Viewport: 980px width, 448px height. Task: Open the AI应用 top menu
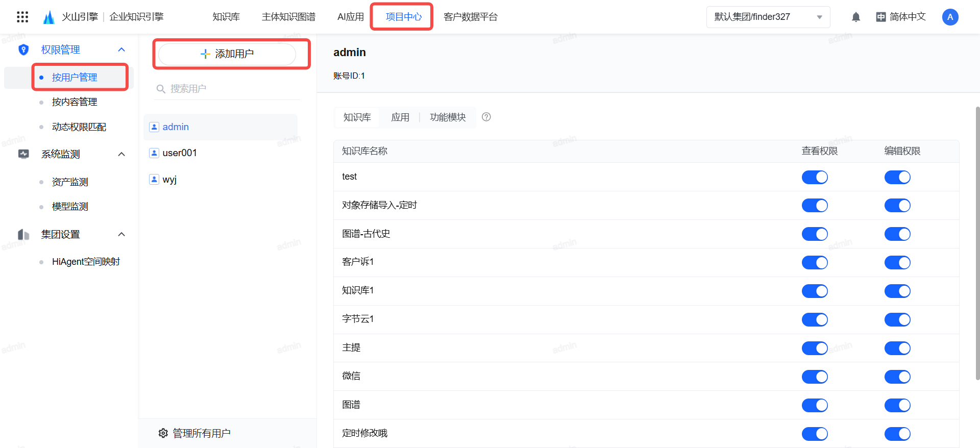coord(350,17)
